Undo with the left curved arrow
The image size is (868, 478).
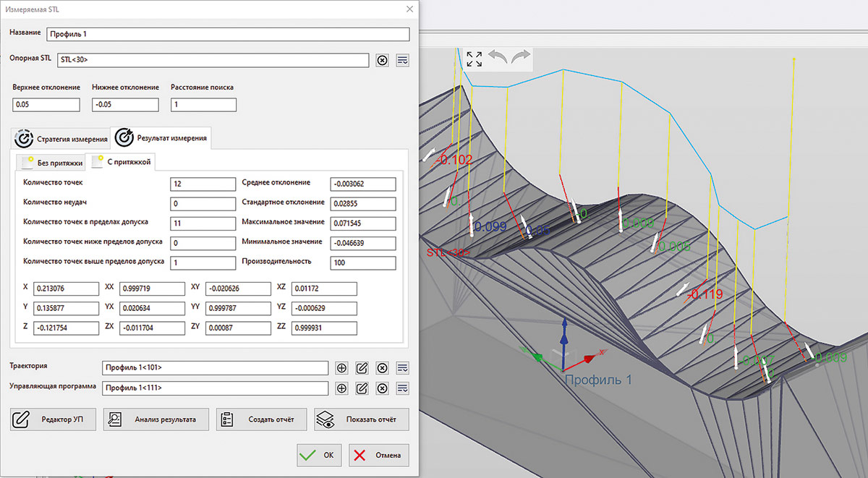pos(497,57)
